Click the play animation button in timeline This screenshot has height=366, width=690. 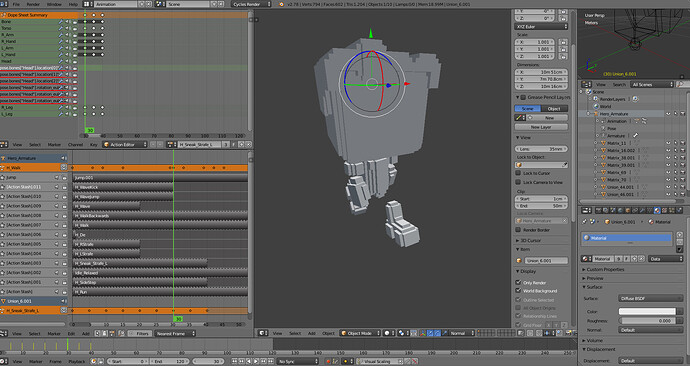click(256, 362)
